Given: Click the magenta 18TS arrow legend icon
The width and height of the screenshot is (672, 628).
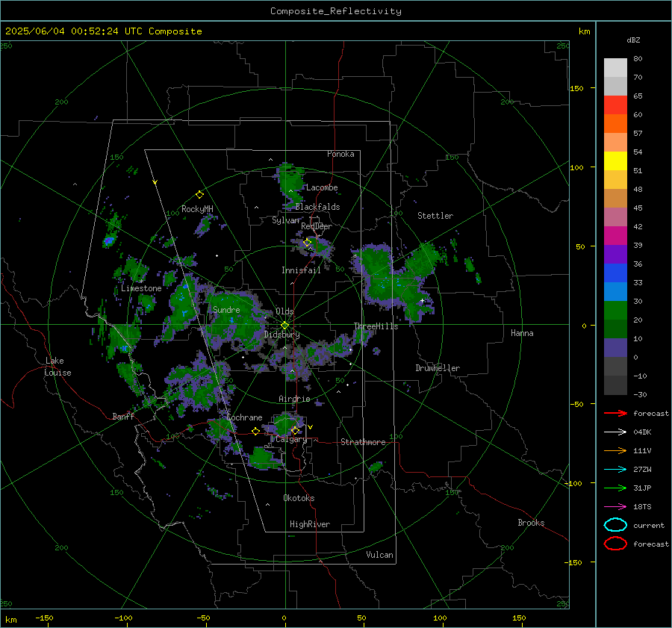Looking at the screenshot, I should pyautogui.click(x=615, y=507).
